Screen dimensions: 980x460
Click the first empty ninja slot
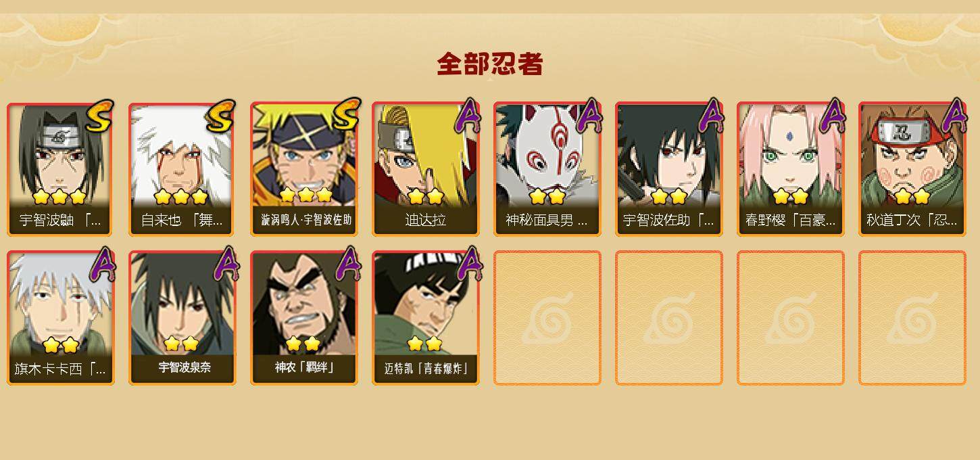click(547, 318)
